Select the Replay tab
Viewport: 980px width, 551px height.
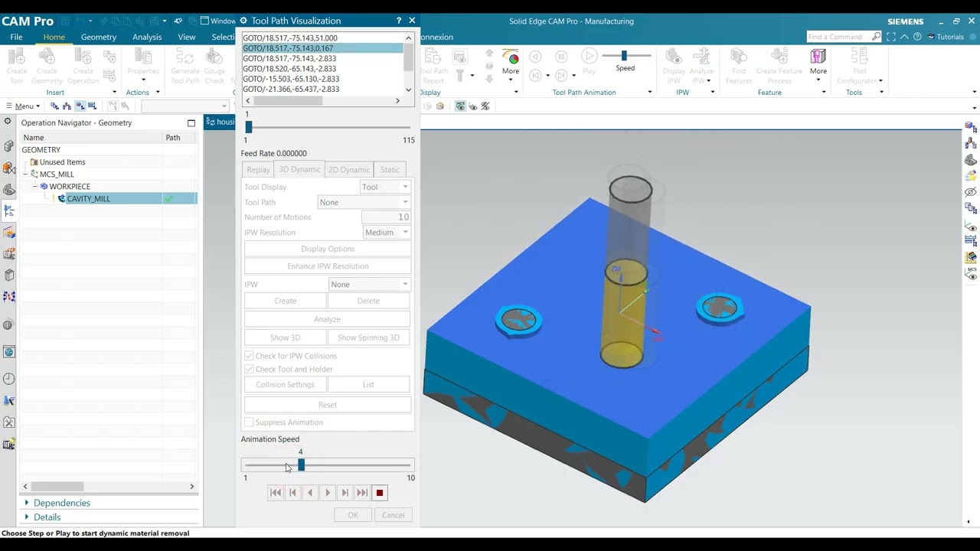(258, 169)
